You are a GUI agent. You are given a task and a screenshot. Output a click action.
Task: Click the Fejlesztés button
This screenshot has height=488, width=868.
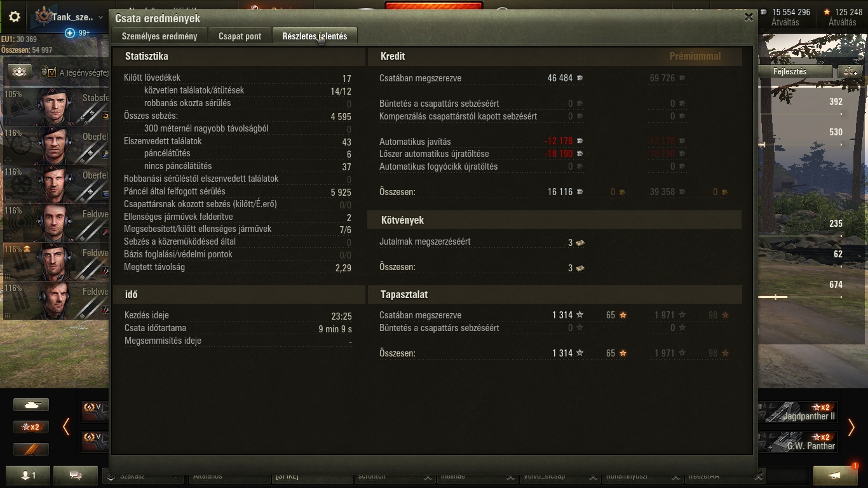[x=794, y=72]
